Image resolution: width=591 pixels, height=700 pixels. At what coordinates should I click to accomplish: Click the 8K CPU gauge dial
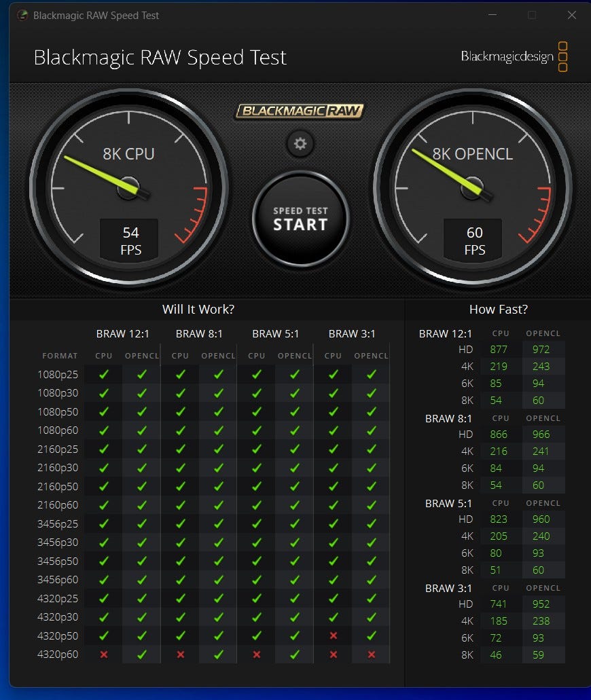[128, 187]
